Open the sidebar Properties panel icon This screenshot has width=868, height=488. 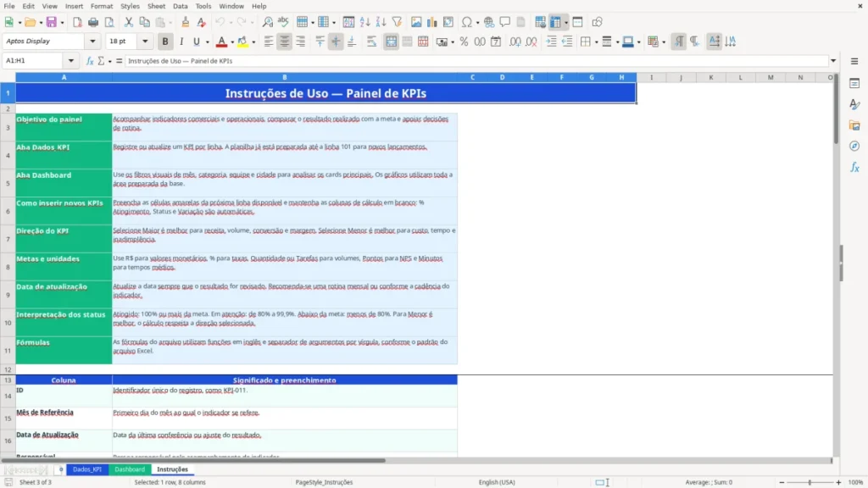pos(854,83)
